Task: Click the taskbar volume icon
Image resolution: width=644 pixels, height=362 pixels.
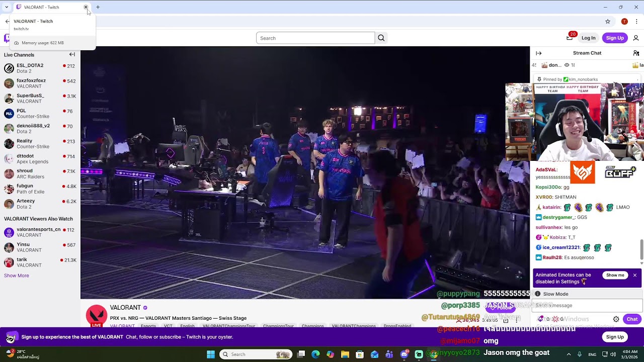Action: tap(613, 354)
